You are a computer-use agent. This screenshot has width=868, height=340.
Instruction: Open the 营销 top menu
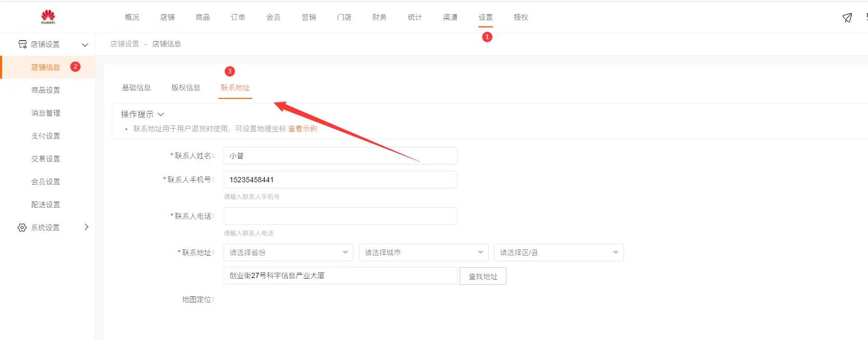coord(308,17)
